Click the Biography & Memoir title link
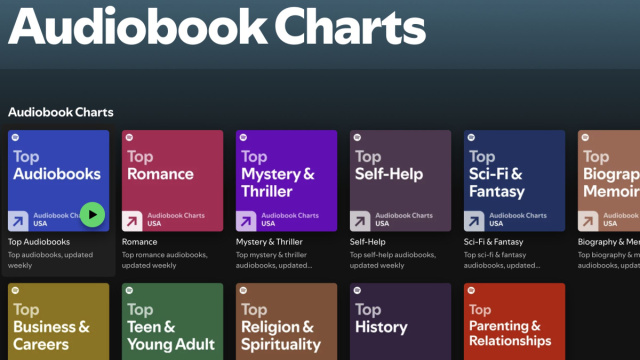The image size is (640, 360). 609,242
